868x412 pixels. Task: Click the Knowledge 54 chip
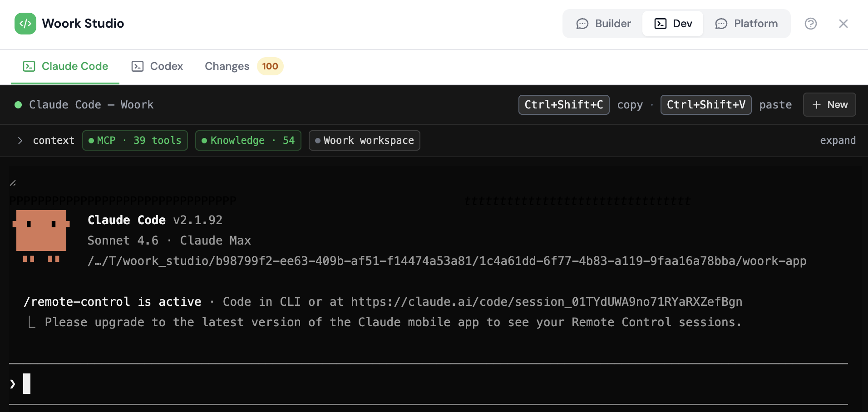(248, 141)
